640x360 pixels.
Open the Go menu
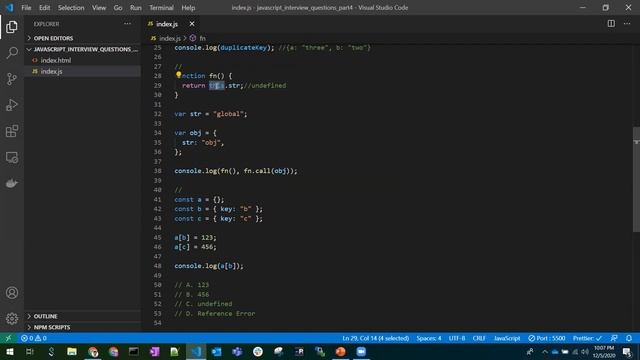pyautogui.click(x=118, y=8)
